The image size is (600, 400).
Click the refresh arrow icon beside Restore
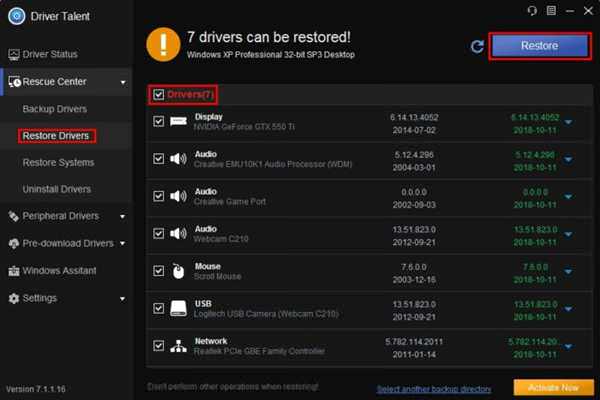pos(477,47)
